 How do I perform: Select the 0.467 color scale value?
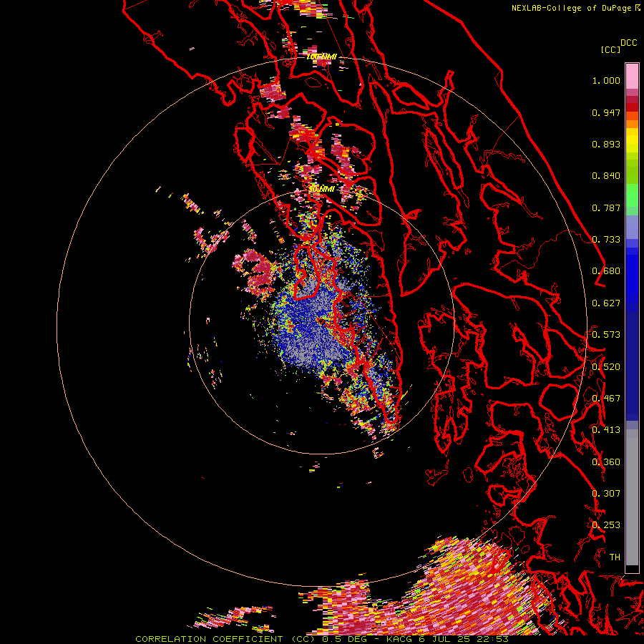click(x=606, y=399)
